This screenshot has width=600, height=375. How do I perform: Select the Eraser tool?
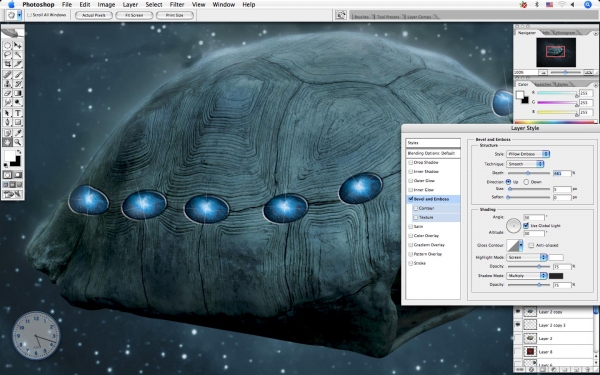(x=8, y=93)
